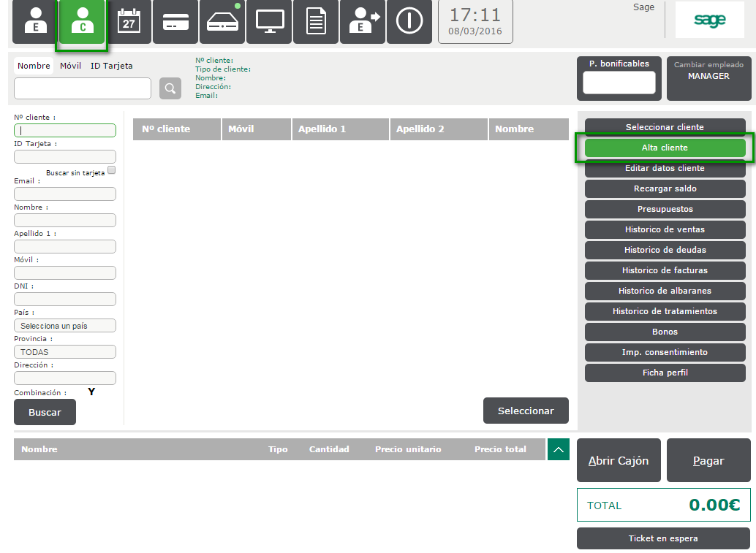Enable the Buscar sin tarjeta checkbox
Viewport: 756px width, 553px height.
pos(112,170)
